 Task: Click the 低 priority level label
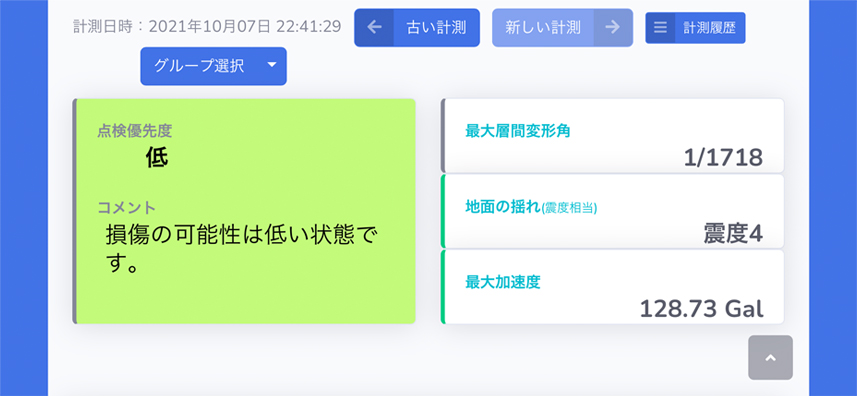point(157,158)
